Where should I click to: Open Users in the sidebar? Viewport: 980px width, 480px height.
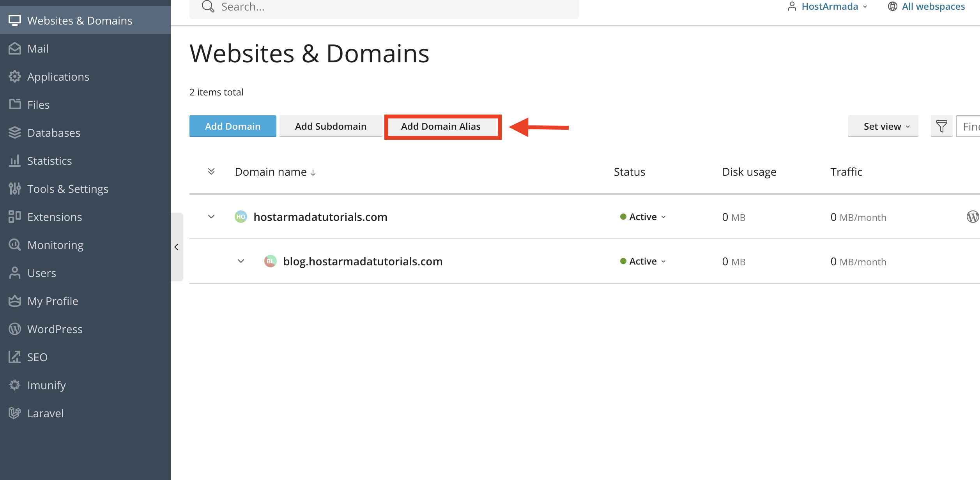point(85,273)
